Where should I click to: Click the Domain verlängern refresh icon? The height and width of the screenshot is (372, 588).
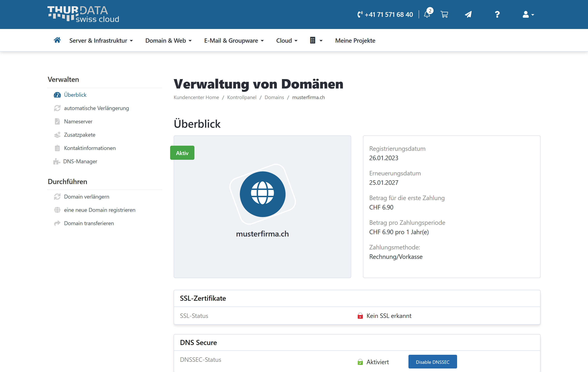tap(57, 197)
